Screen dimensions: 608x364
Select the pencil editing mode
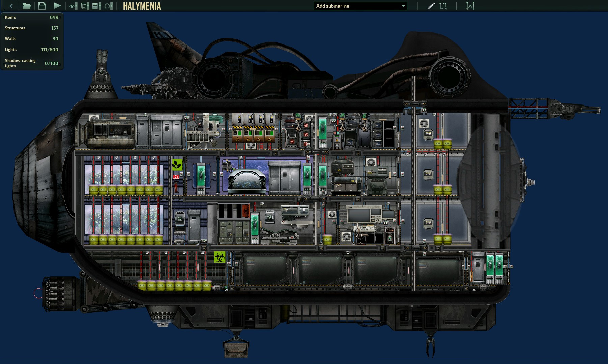click(x=431, y=6)
